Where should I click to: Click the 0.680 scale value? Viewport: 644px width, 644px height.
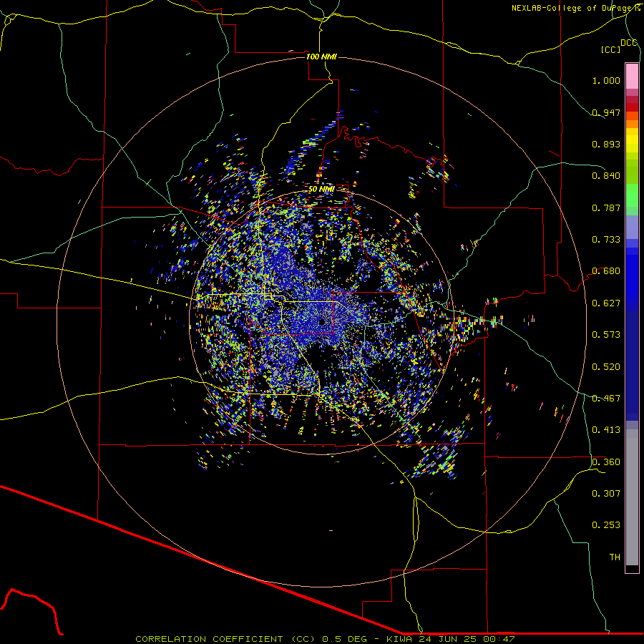click(606, 271)
